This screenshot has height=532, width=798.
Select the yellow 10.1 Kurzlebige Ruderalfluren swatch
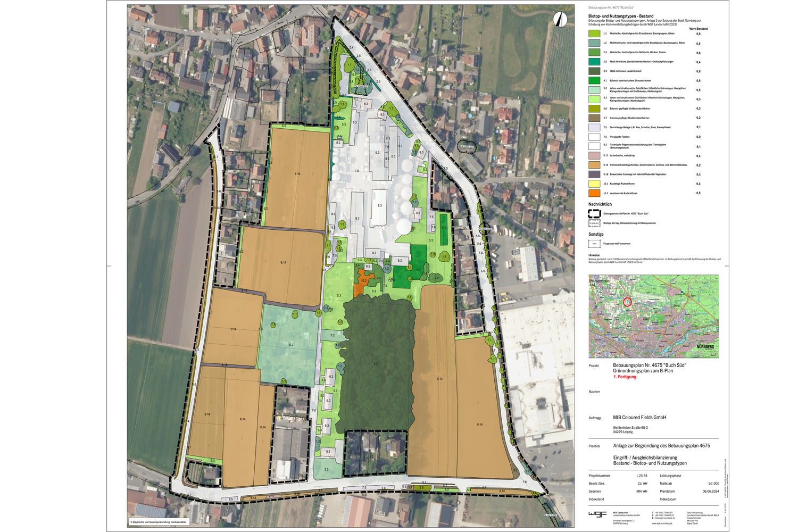pos(594,184)
